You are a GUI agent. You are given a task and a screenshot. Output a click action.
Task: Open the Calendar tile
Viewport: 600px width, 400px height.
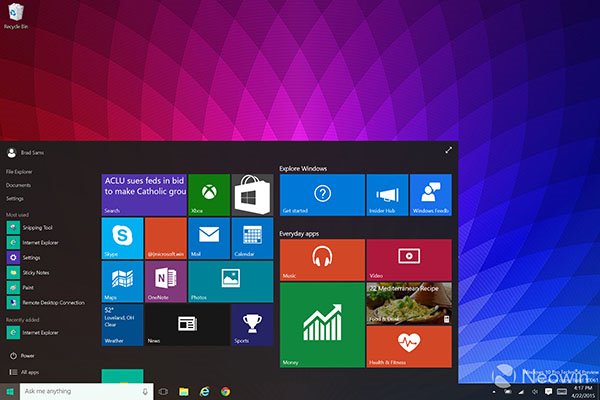click(253, 238)
